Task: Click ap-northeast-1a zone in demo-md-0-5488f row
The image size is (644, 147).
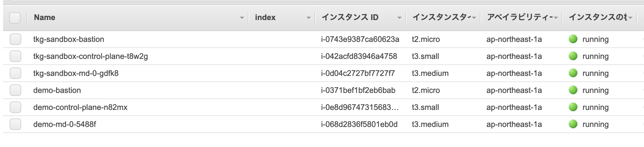Action: (x=514, y=124)
